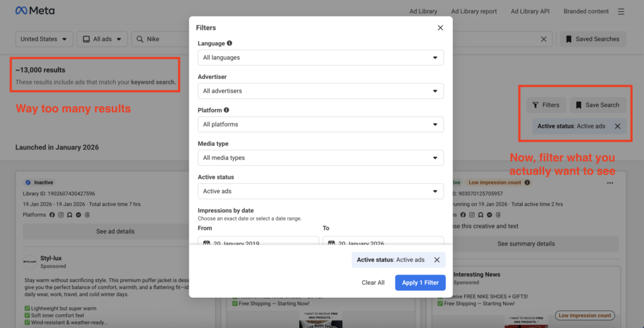
Task: Click the Apply 1 Filter button
Action: click(x=421, y=283)
